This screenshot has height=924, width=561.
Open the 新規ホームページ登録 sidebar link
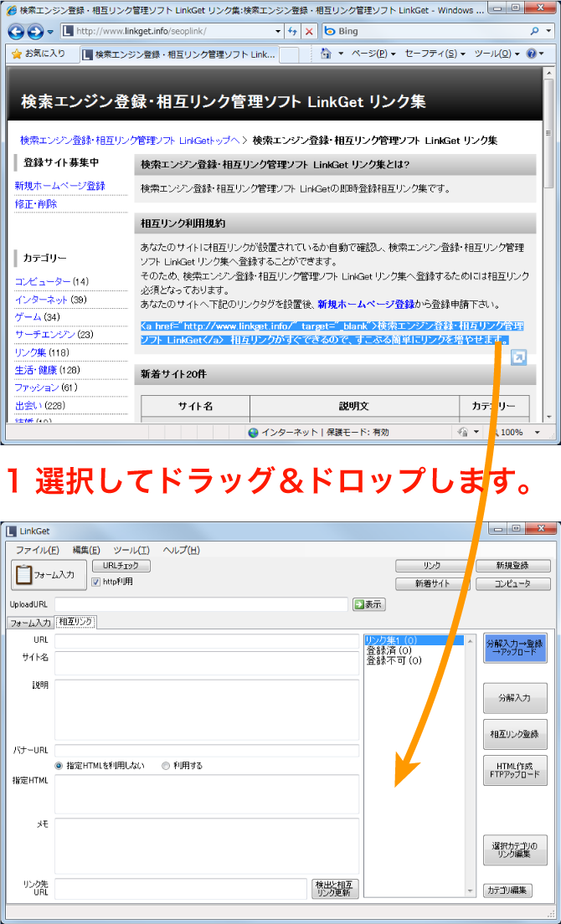click(x=60, y=186)
